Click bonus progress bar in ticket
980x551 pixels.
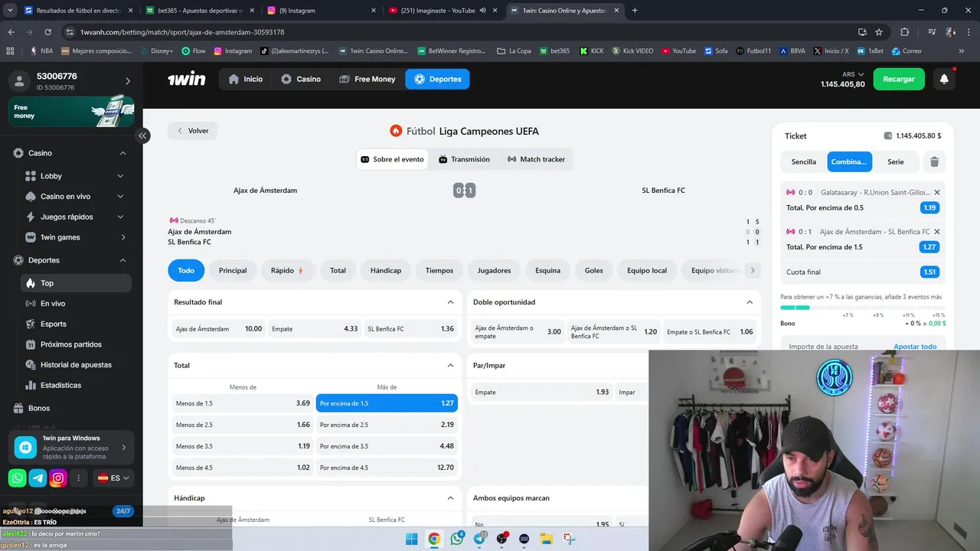[x=863, y=308]
